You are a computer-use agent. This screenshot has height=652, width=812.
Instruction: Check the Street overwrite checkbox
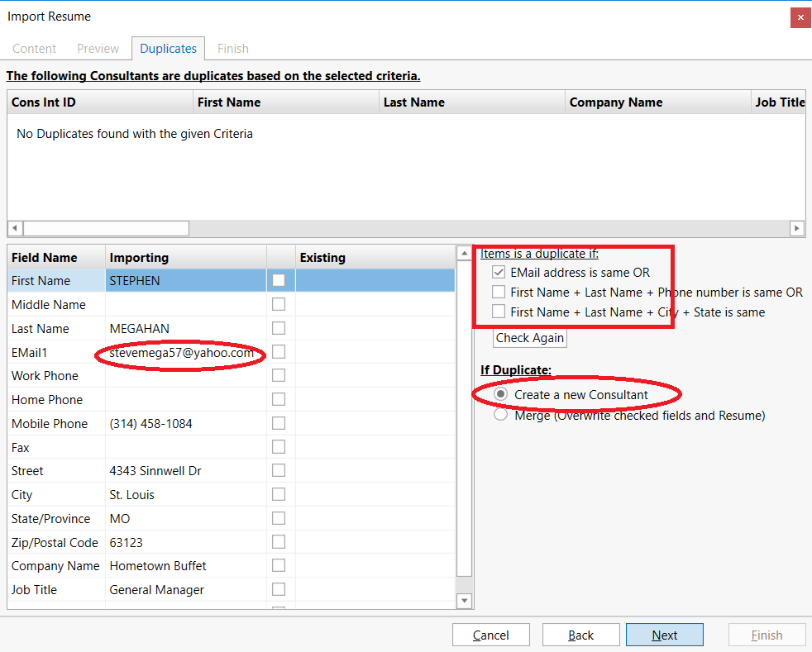coord(279,470)
